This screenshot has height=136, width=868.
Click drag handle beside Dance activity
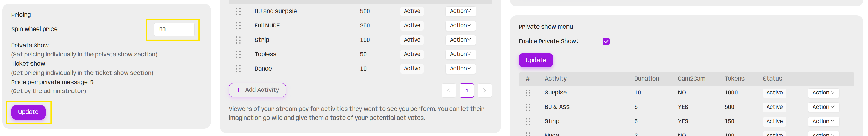[238, 69]
